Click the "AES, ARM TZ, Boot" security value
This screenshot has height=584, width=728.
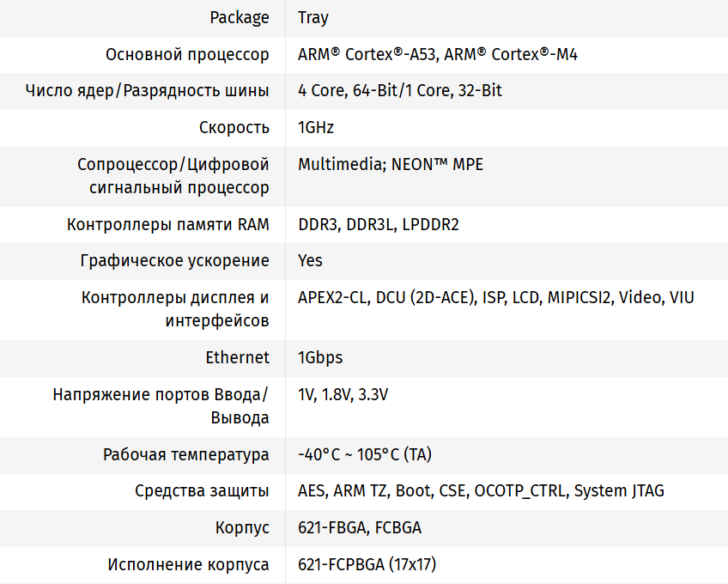[481, 491]
